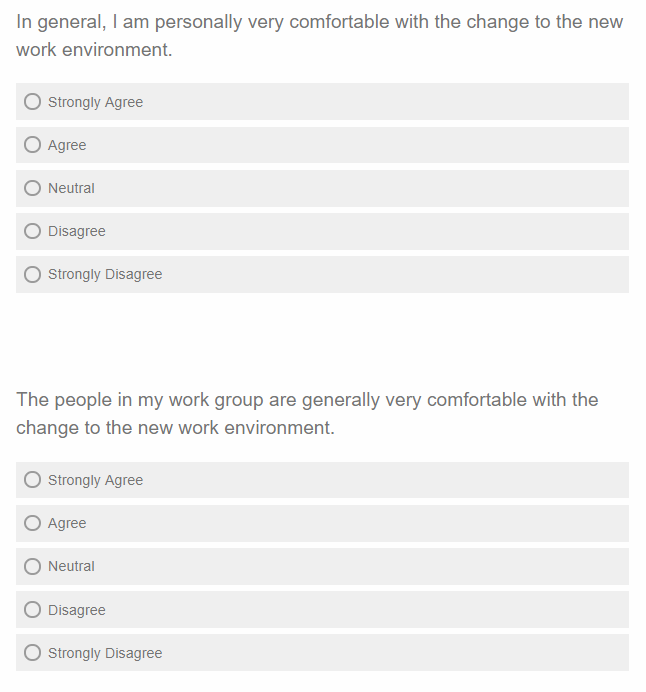The width and height of the screenshot is (646, 692).
Task: Select Strongly Agree radio for personal comfort question
Action: 33,102
